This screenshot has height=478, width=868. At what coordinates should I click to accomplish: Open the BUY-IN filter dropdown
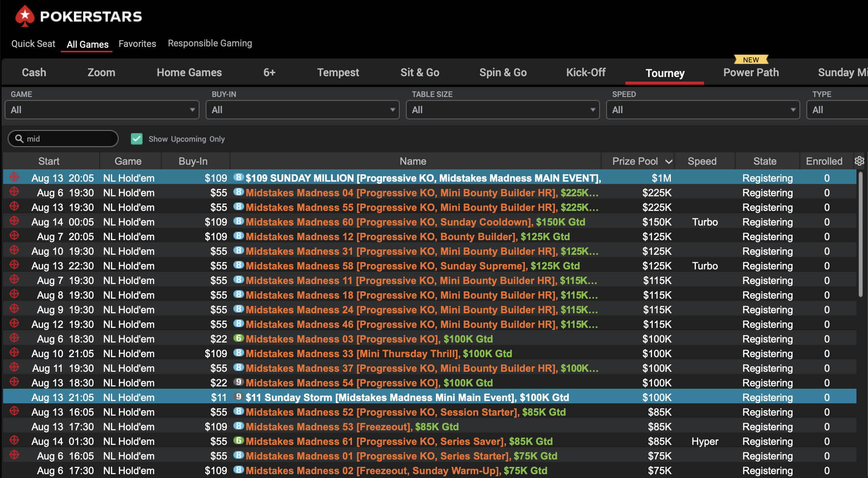(x=302, y=110)
